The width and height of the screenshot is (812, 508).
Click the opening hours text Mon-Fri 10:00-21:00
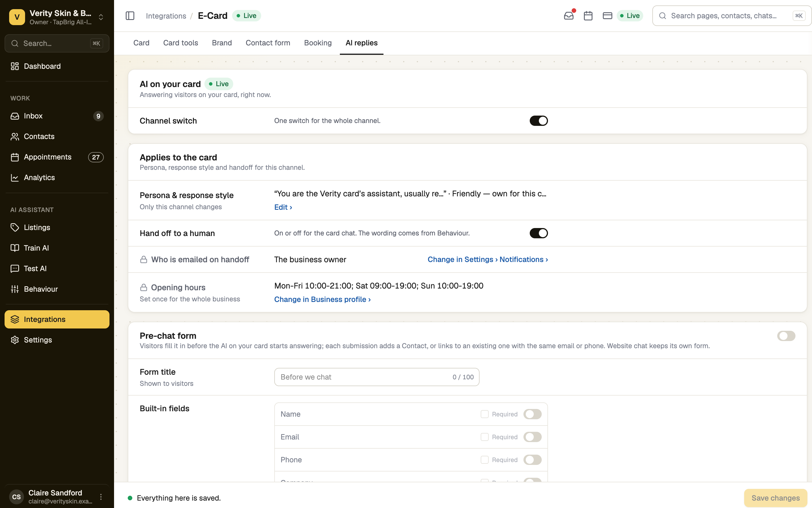coord(378,286)
